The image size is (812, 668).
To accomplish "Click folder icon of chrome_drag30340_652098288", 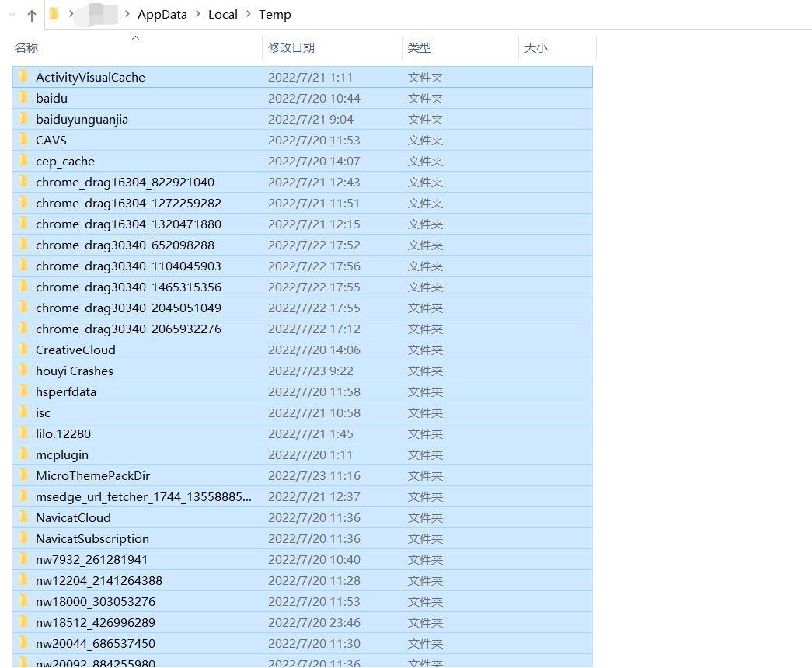I will tap(24, 245).
